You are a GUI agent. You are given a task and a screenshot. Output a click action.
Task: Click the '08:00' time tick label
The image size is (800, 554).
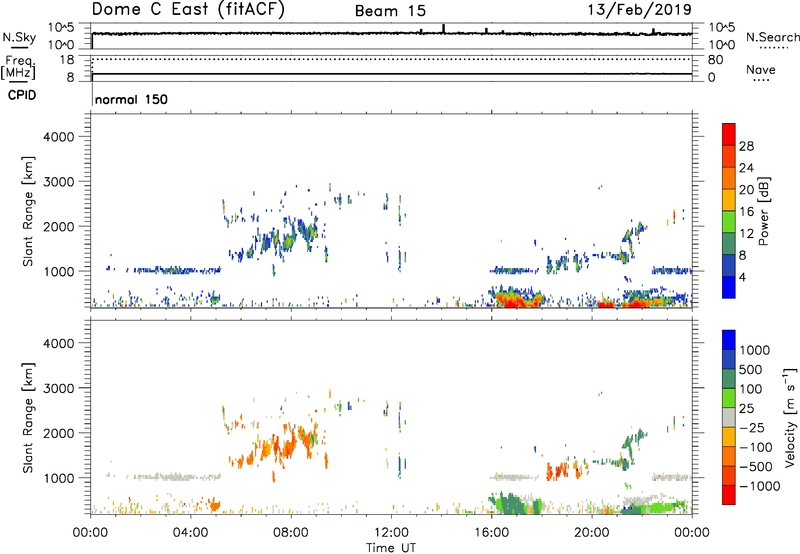click(x=291, y=533)
